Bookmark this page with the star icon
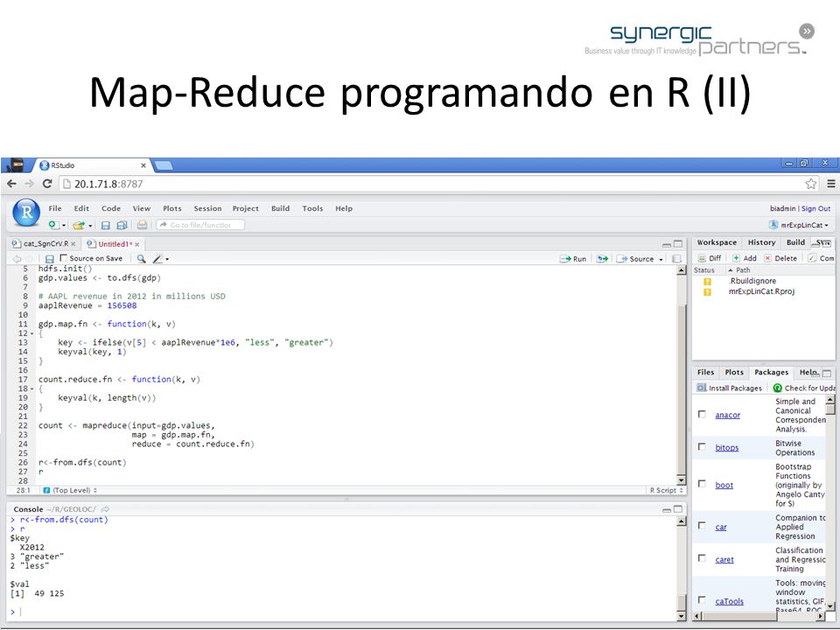The height and width of the screenshot is (630, 840). pos(811,184)
